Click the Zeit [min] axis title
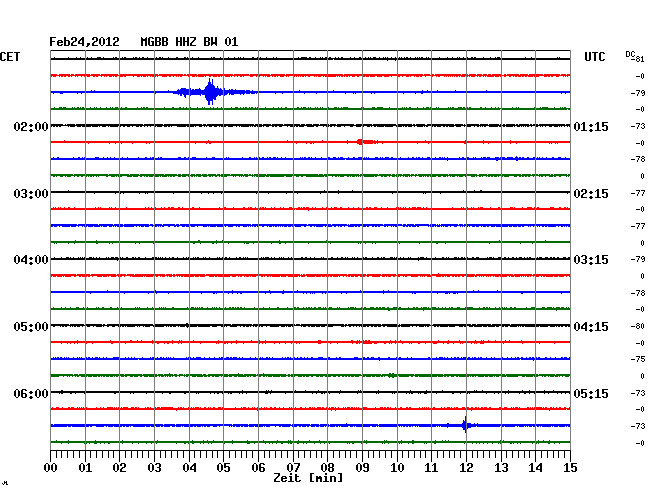650x494 pixels. (308, 478)
